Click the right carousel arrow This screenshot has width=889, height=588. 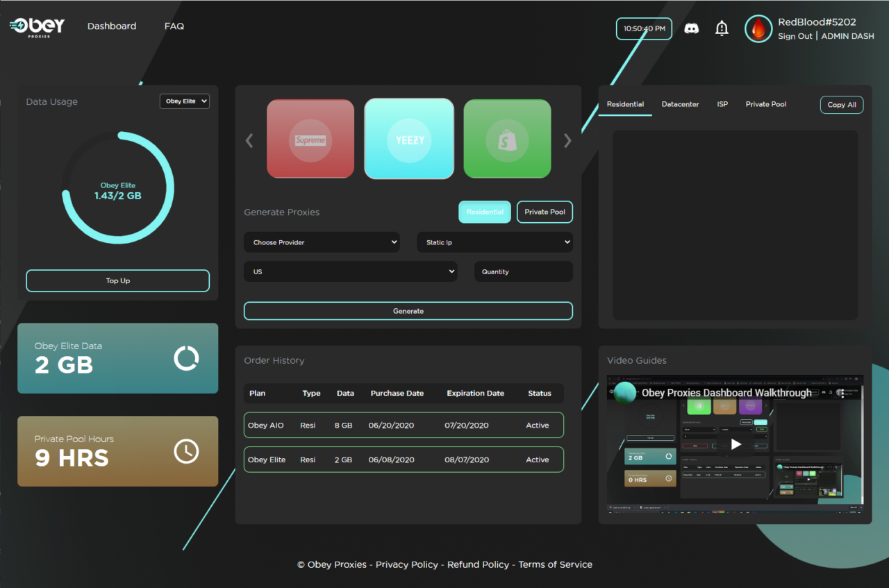(x=567, y=140)
